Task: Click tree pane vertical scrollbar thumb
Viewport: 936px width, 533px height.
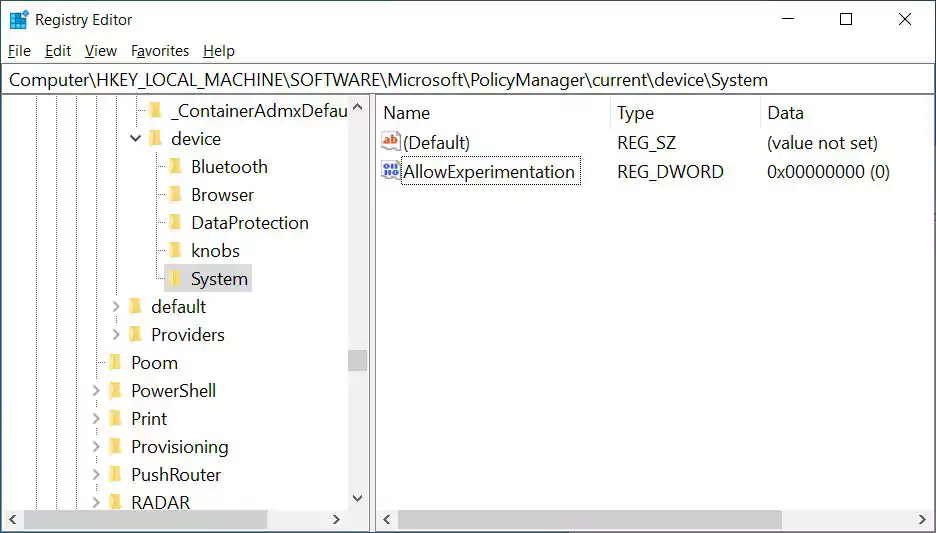Action: pyautogui.click(x=358, y=360)
